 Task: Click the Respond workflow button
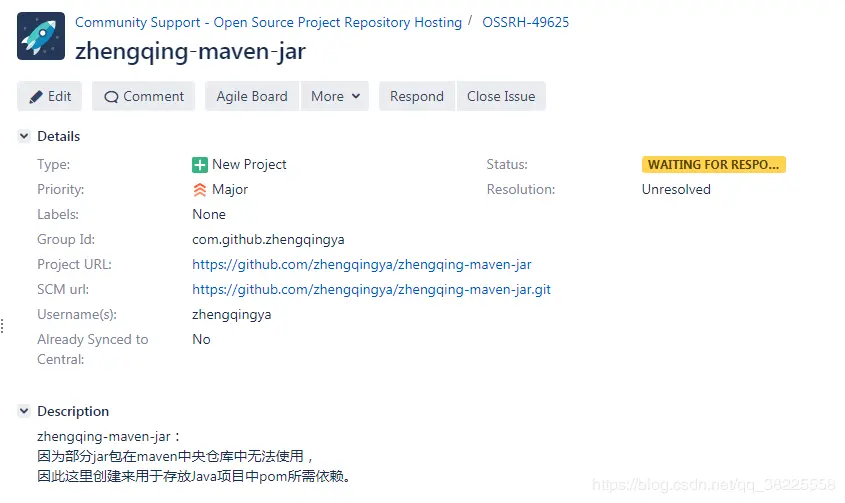click(417, 96)
